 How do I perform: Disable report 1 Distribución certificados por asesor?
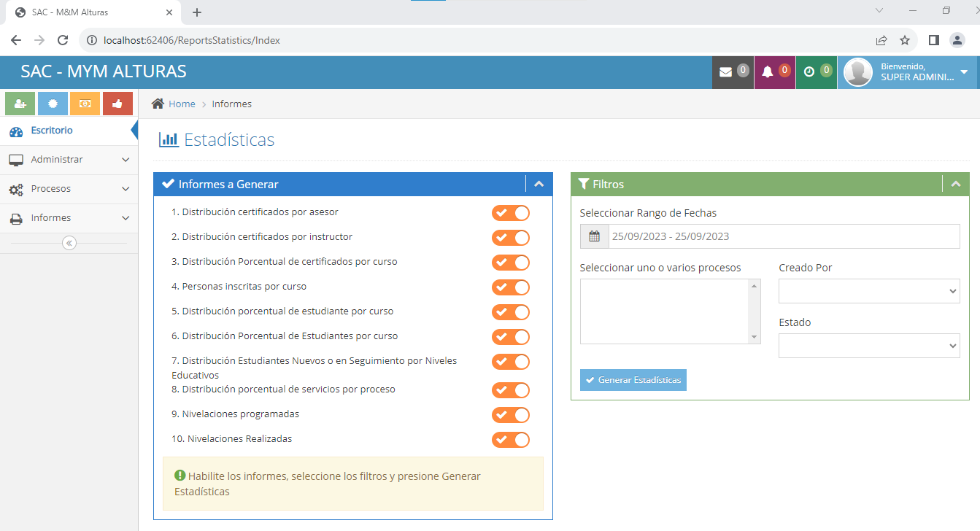pos(510,213)
